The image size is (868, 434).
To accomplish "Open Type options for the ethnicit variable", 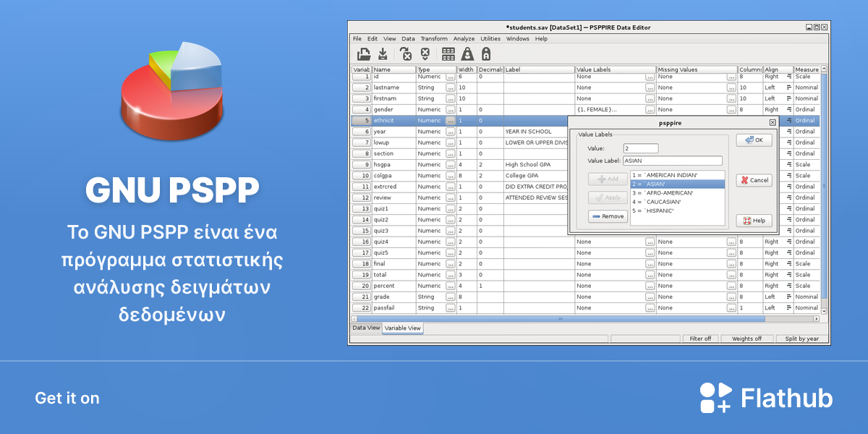I will tap(451, 120).
